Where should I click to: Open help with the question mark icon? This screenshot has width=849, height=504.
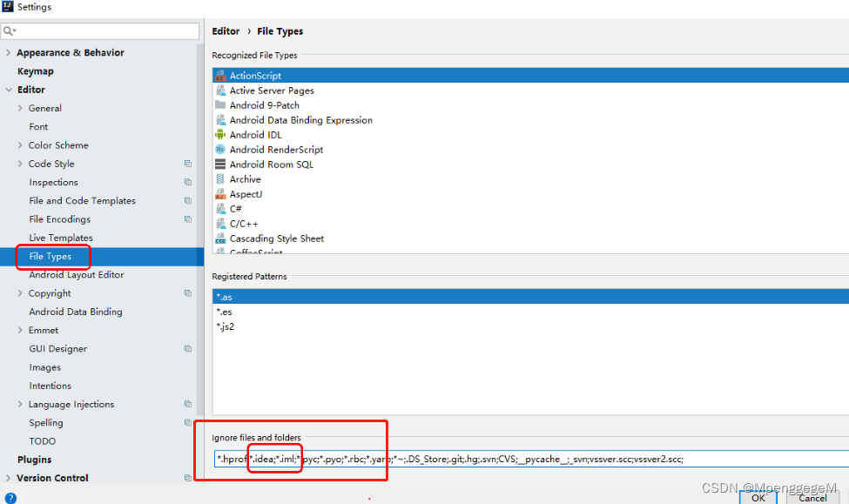[10, 498]
